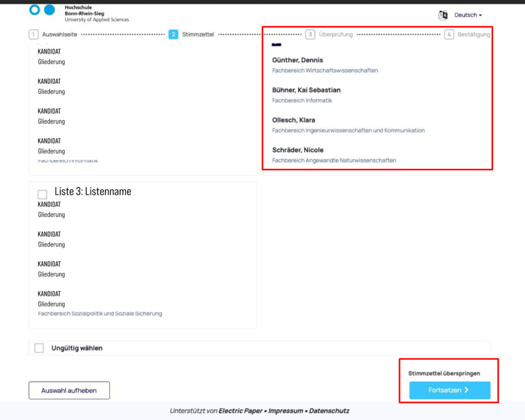Click the Fortsetzen button
Viewport: 525px width, 420px height.
(x=450, y=390)
